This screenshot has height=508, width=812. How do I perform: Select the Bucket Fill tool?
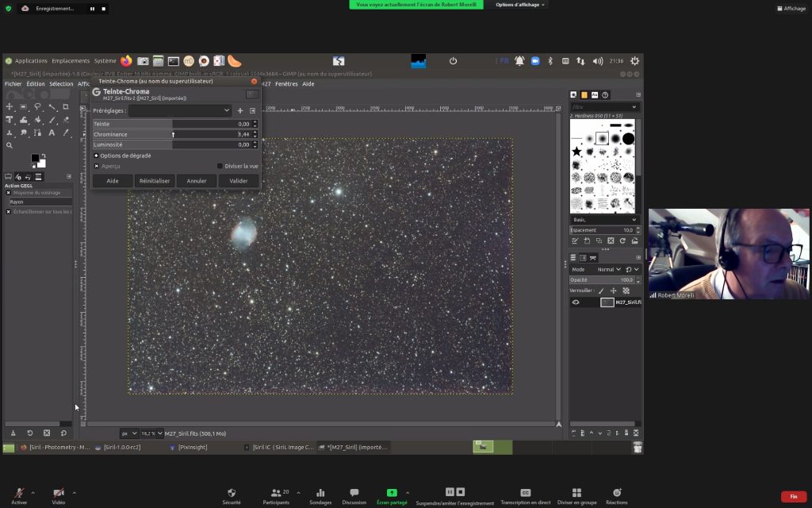(38, 120)
